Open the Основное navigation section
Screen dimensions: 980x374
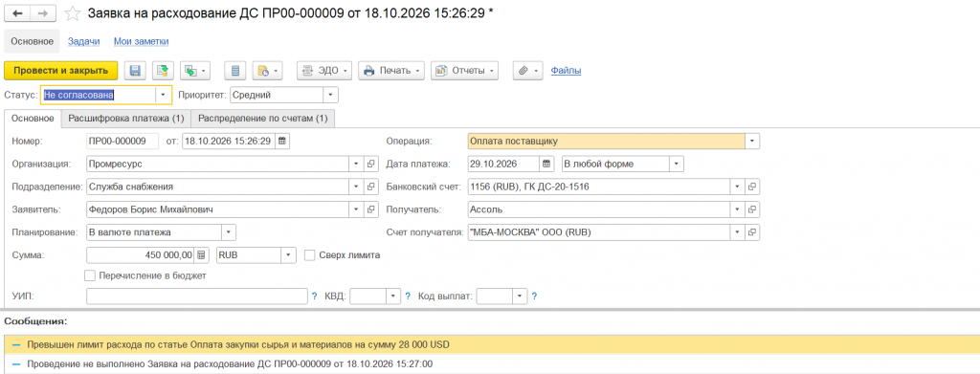(32, 41)
